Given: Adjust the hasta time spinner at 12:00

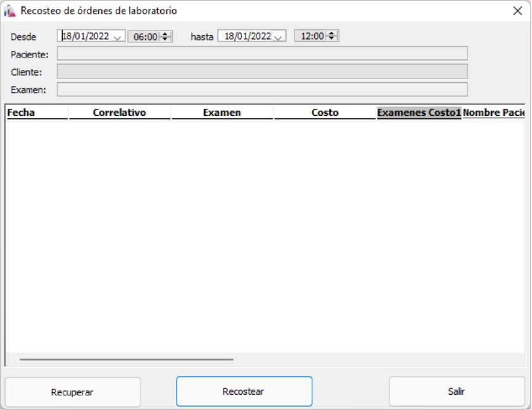Looking at the screenshot, I should (x=333, y=37).
